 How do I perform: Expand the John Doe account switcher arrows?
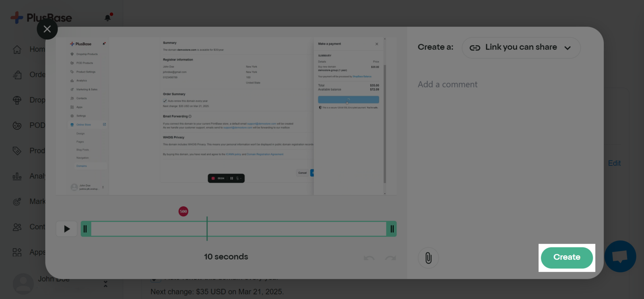[x=105, y=284]
